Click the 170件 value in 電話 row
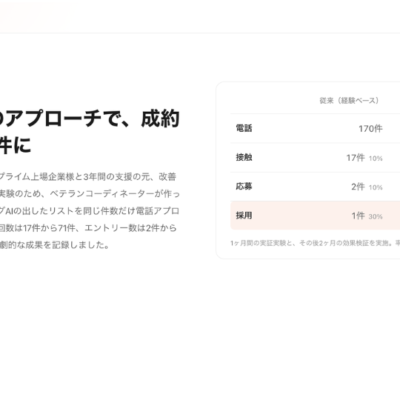This screenshot has height=400, width=400. [370, 128]
